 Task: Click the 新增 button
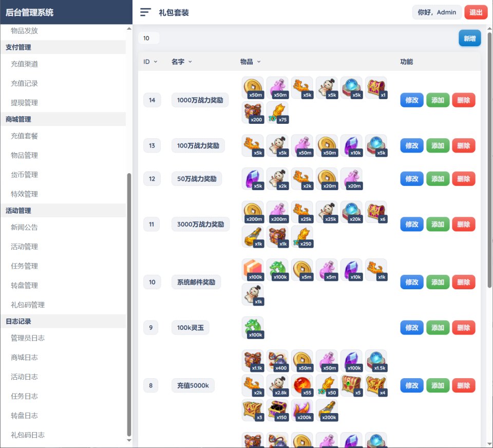pyautogui.click(x=469, y=38)
